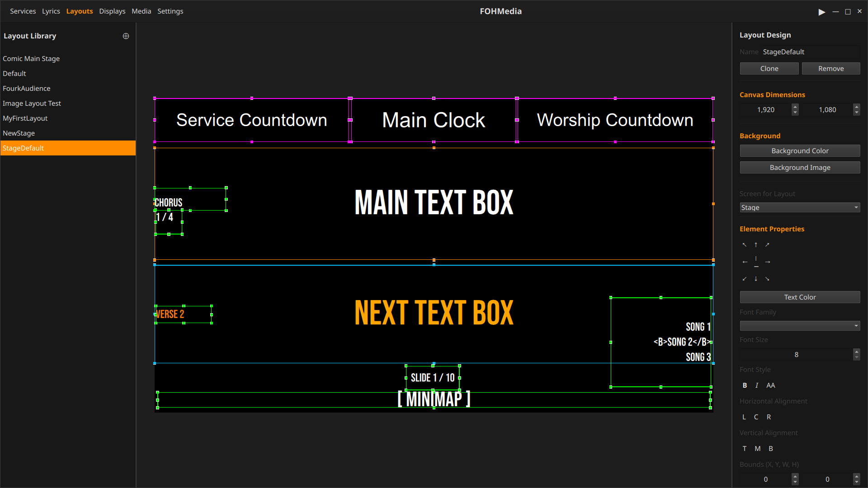Align element to left with left arrow
This screenshot has height=488, width=868.
tap(745, 262)
